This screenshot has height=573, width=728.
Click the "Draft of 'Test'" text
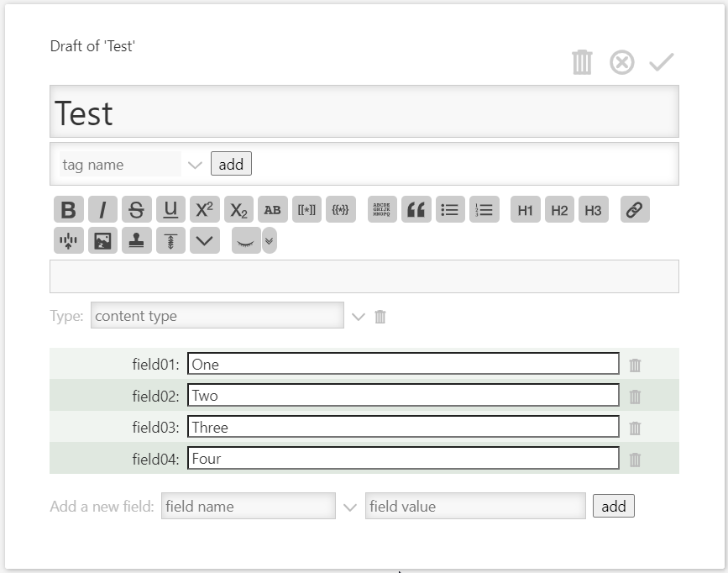tap(92, 46)
